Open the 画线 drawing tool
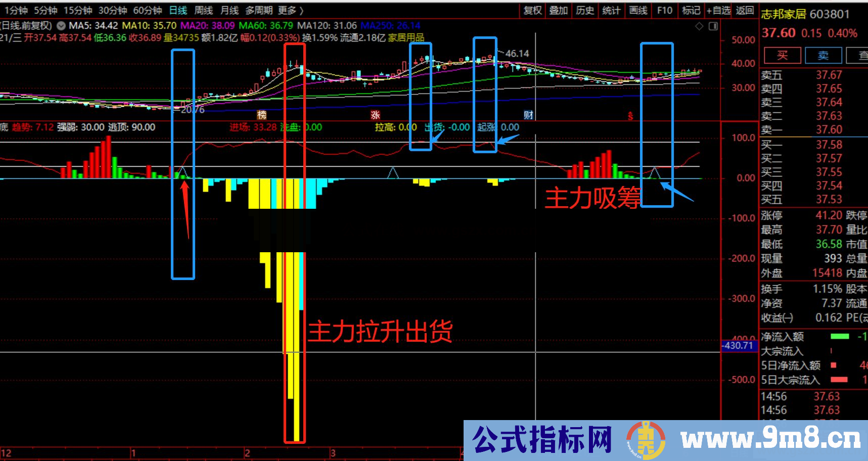This screenshot has width=868, height=461. [x=638, y=10]
